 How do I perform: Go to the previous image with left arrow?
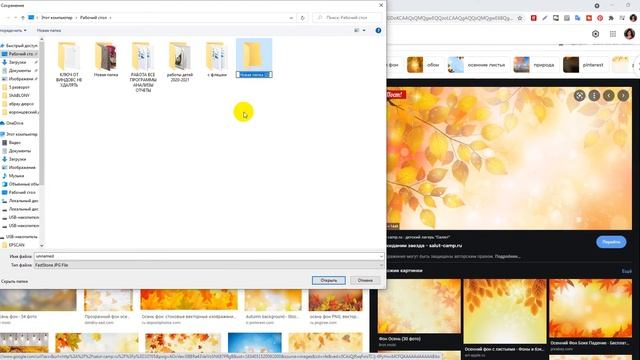(x=609, y=96)
